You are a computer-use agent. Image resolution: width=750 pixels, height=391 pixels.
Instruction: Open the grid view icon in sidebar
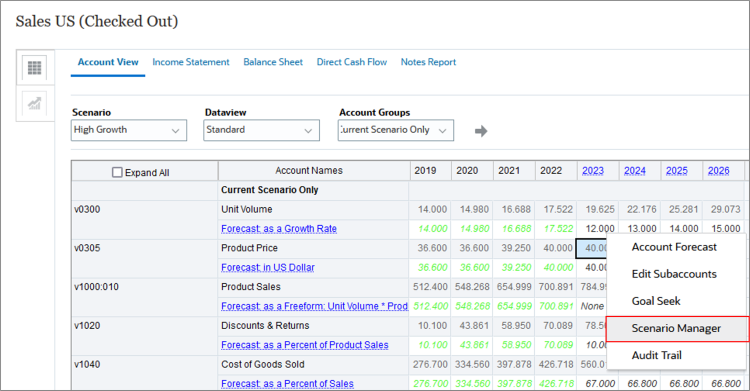34,67
